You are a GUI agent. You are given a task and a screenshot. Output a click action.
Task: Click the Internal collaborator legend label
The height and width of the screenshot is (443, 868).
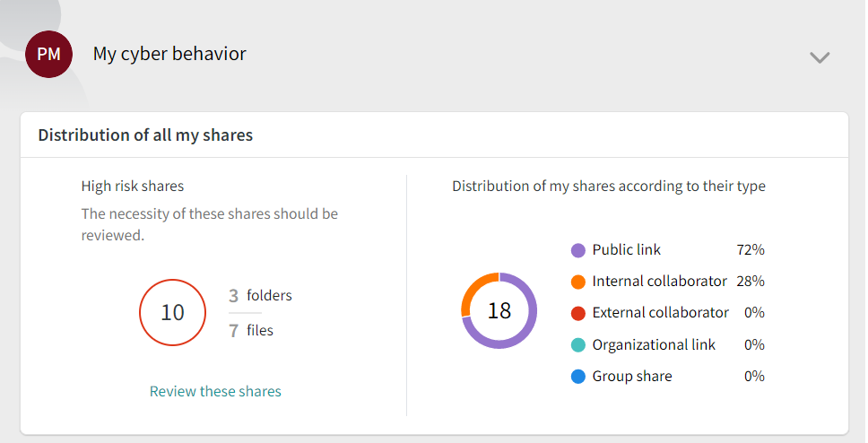pos(659,282)
